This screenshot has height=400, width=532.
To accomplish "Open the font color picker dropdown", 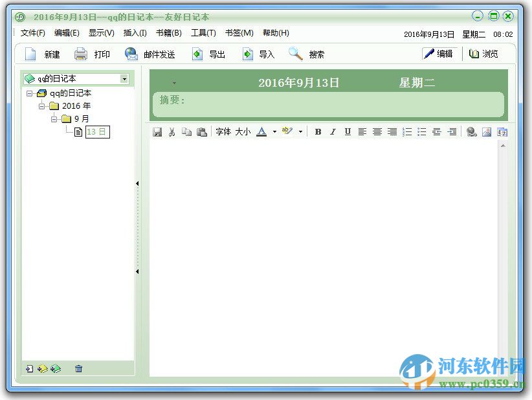I will [x=274, y=131].
